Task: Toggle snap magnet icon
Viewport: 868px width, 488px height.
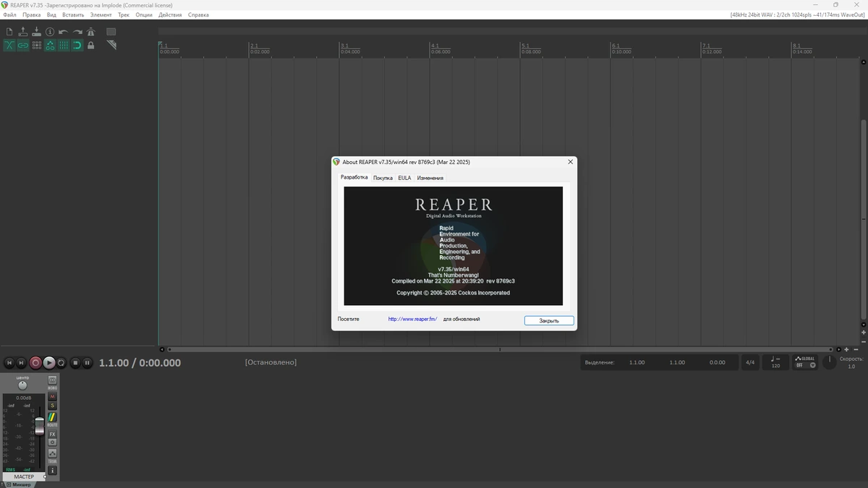Action: pos(77,45)
